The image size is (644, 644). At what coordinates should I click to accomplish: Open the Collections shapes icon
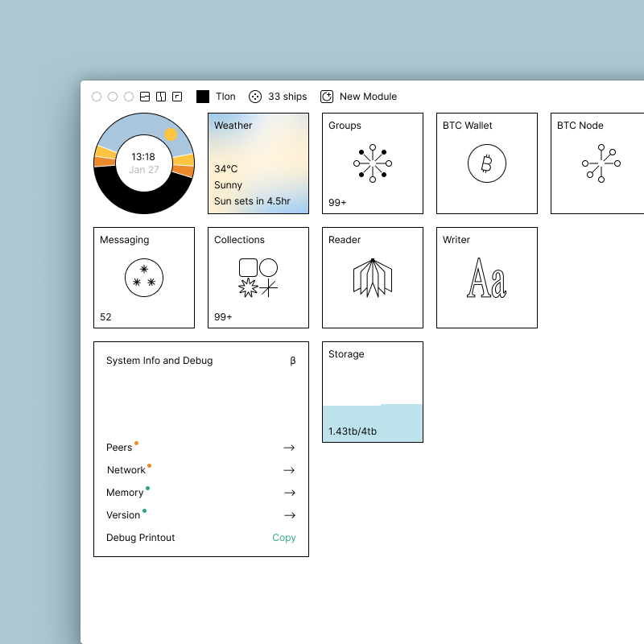click(x=258, y=278)
